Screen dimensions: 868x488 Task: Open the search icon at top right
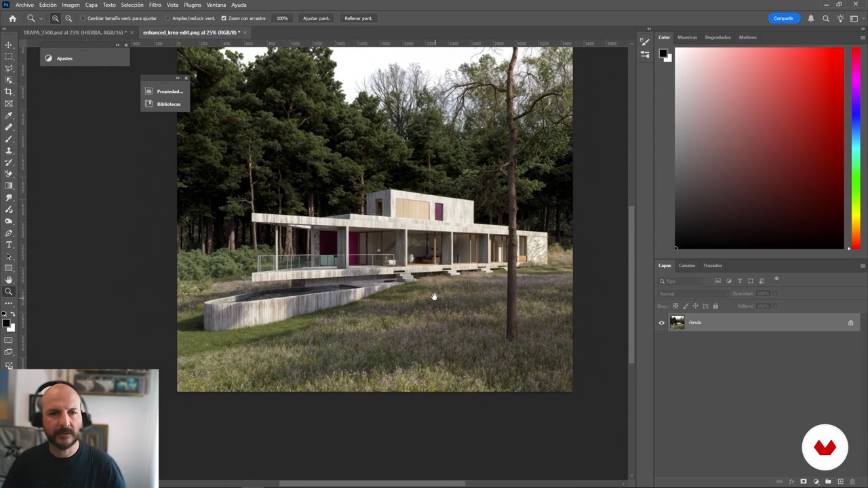pos(826,18)
